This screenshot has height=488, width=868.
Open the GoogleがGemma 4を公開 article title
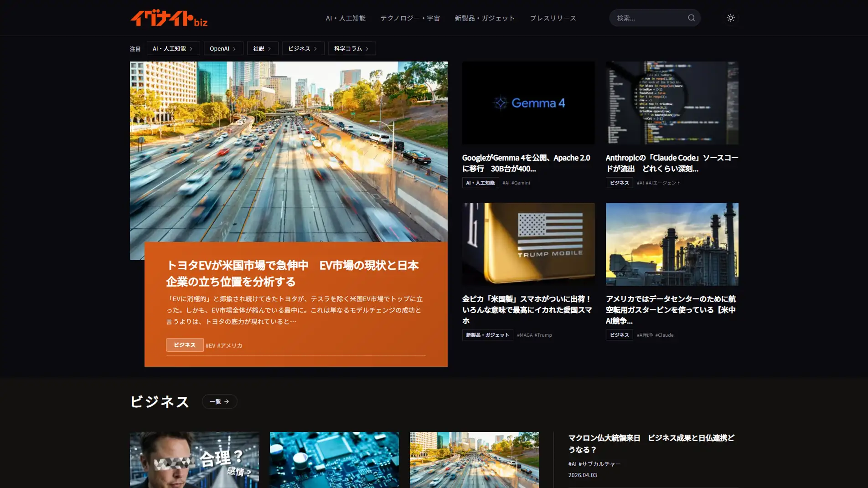[x=526, y=163]
